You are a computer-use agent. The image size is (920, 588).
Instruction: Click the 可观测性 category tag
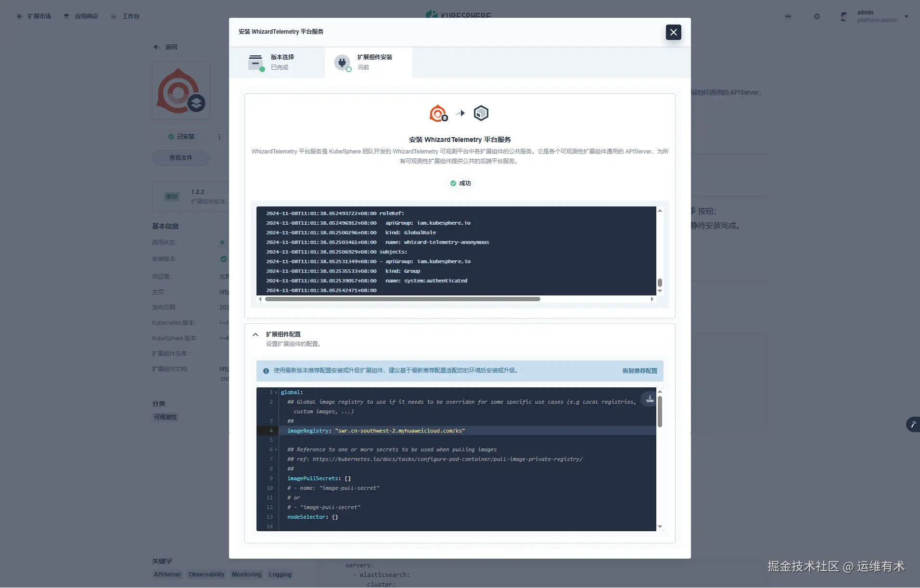click(166, 417)
